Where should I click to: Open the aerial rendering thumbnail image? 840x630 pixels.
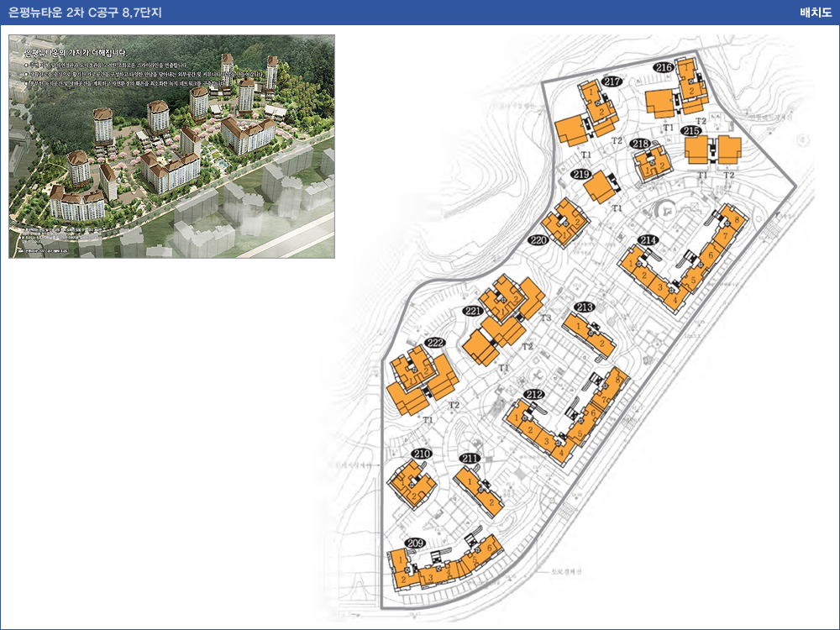tap(171, 146)
